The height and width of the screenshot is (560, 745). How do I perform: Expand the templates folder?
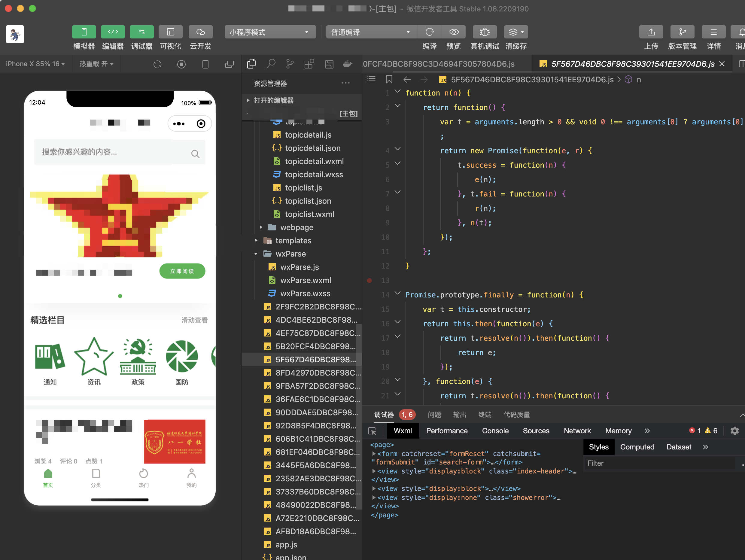[293, 240]
